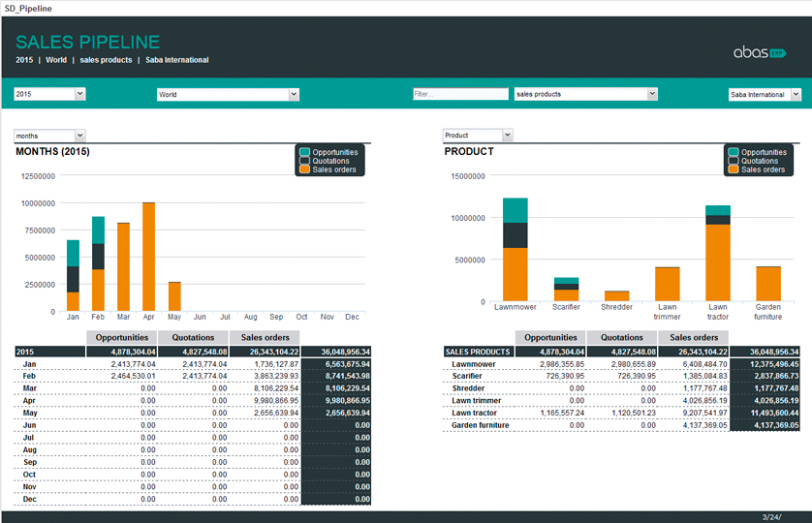Open the months grouping dropdown
Image resolution: width=812 pixels, height=523 pixels.
(x=79, y=136)
